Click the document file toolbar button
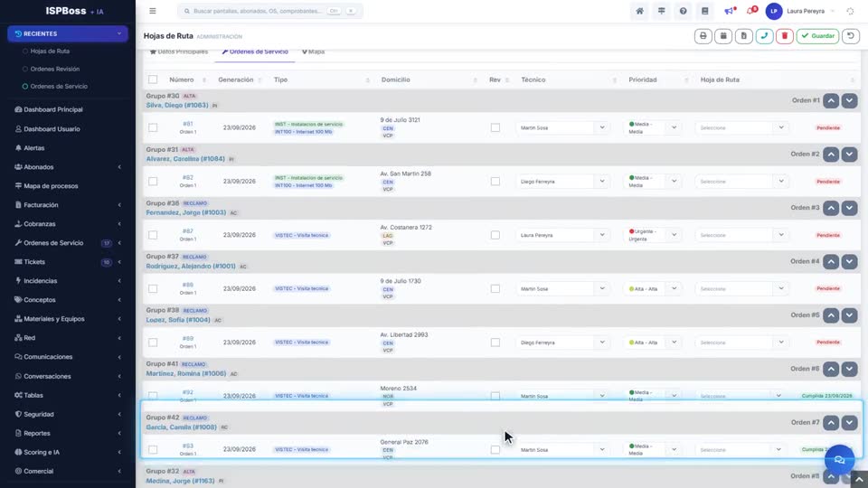The width and height of the screenshot is (868, 488). (744, 36)
